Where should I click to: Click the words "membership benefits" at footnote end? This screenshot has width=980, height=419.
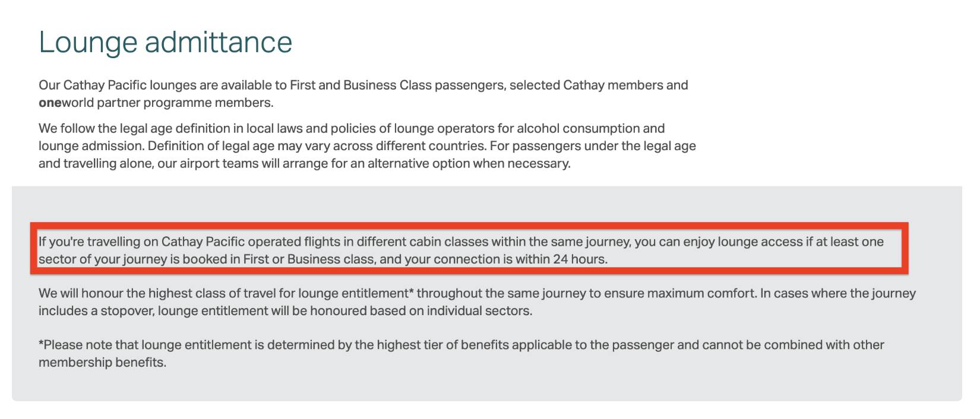click(101, 362)
